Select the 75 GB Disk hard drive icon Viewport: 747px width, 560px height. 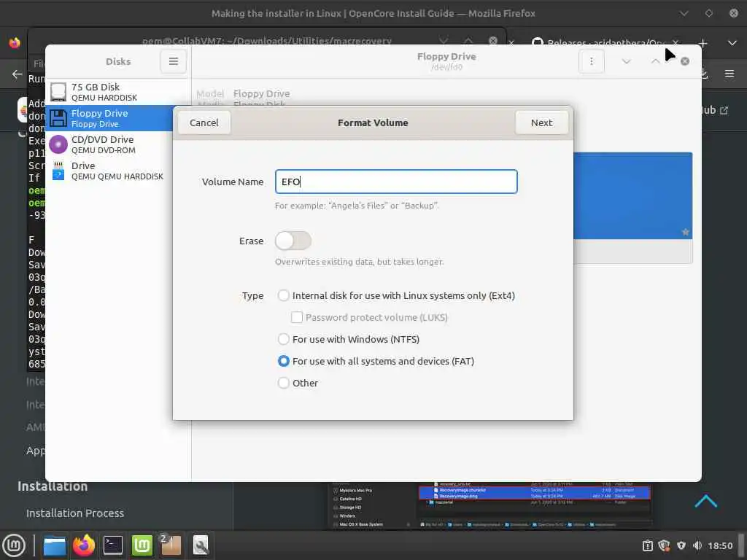[58, 92]
